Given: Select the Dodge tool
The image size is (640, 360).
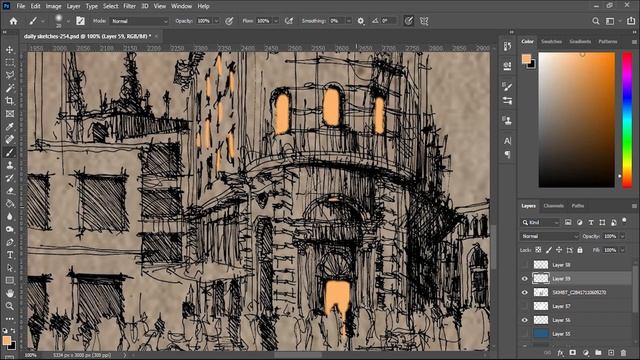Looking at the screenshot, I should (10, 229).
